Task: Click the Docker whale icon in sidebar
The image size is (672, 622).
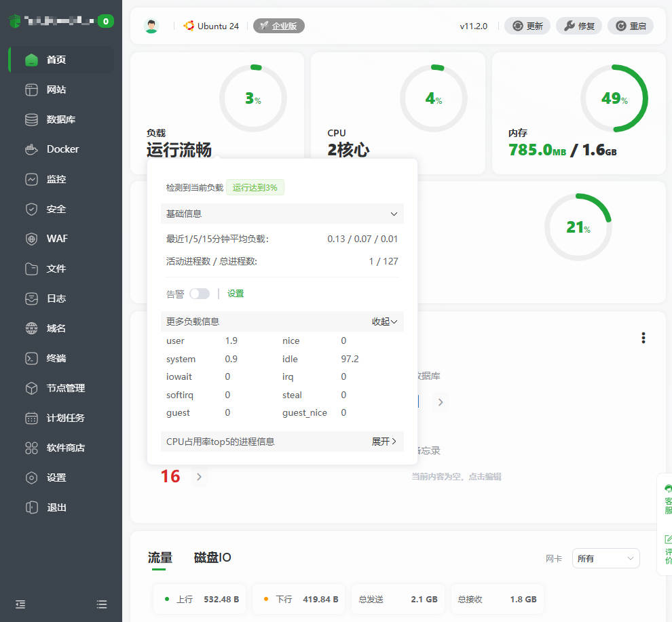Action: pyautogui.click(x=31, y=149)
